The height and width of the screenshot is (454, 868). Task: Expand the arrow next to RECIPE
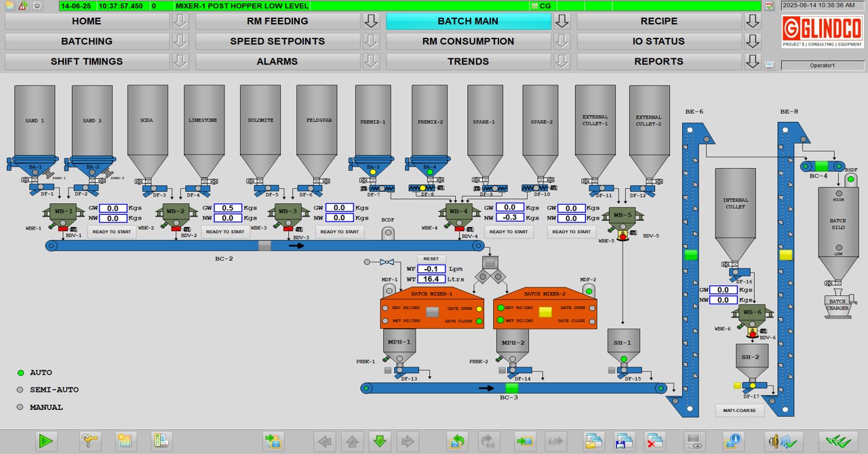(753, 21)
